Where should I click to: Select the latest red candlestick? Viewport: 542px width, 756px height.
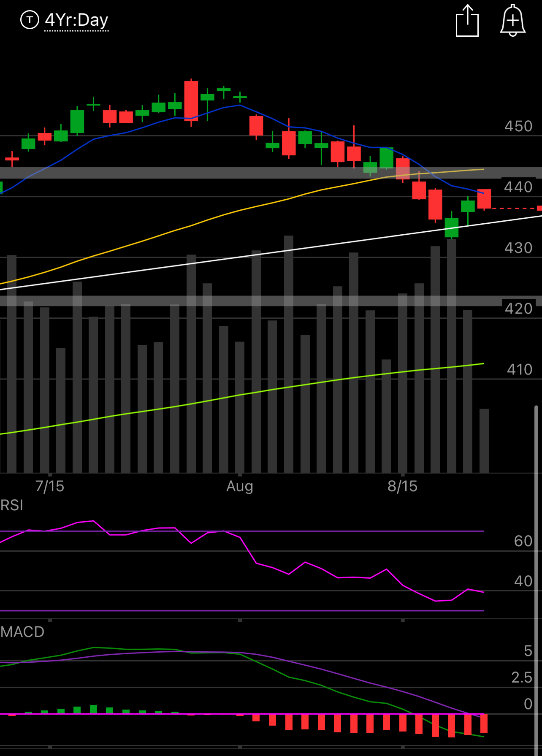(x=484, y=199)
